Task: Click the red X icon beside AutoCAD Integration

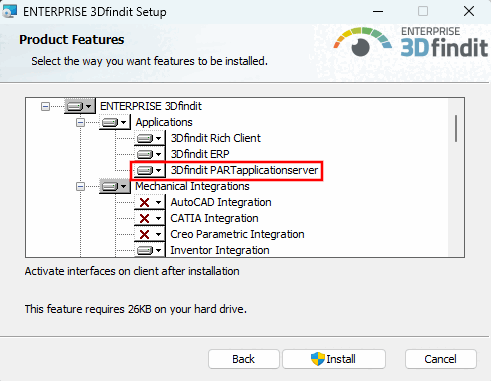Action: (144, 202)
